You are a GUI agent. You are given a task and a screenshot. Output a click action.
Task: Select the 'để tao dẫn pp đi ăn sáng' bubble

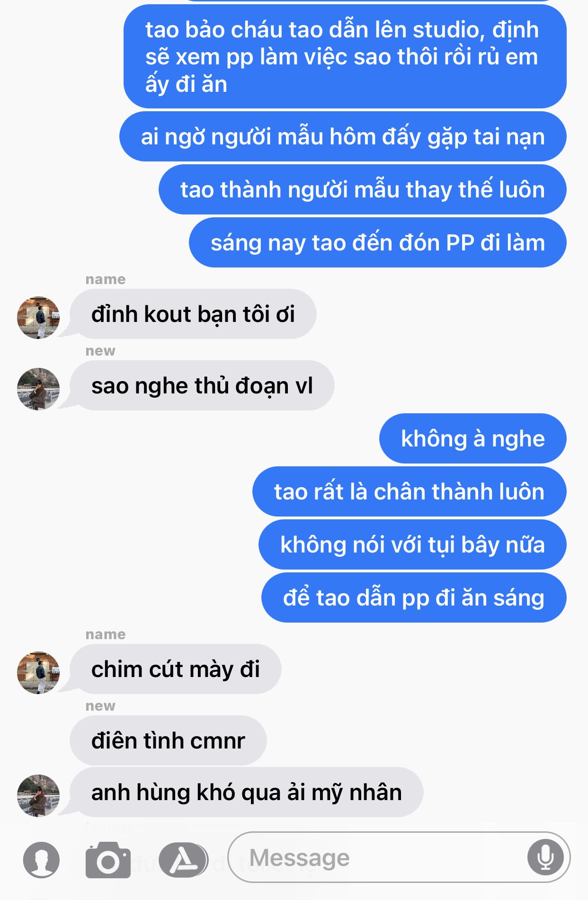click(414, 598)
